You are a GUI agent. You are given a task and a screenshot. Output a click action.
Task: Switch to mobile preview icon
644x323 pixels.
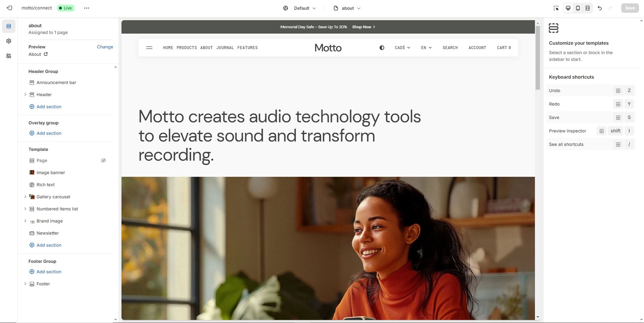(x=578, y=8)
